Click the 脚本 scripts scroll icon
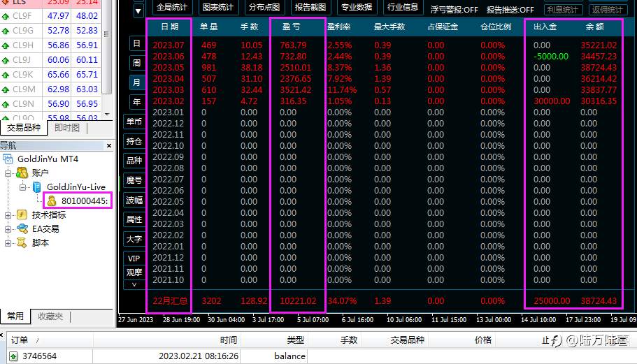The height and width of the screenshot is (364, 637). [22, 242]
